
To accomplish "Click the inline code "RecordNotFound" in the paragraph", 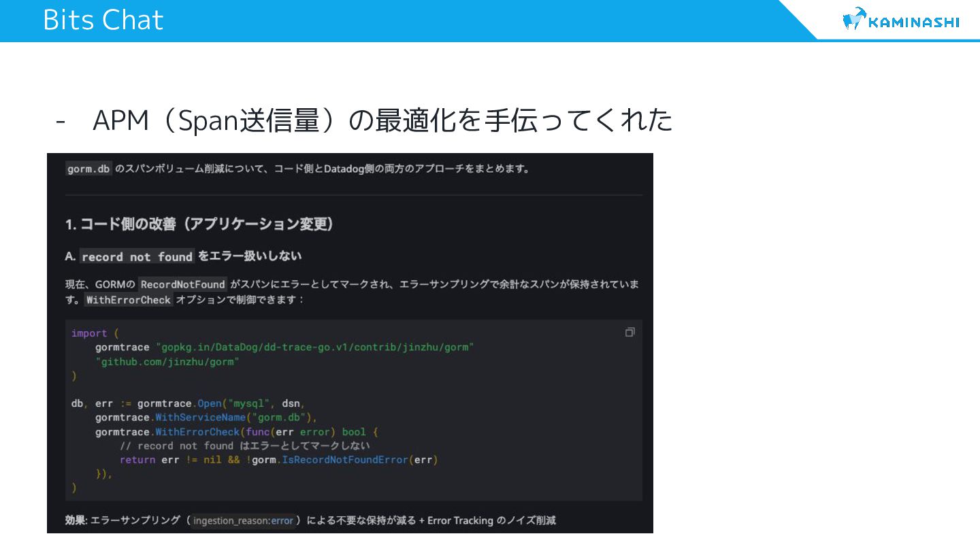I will [182, 284].
